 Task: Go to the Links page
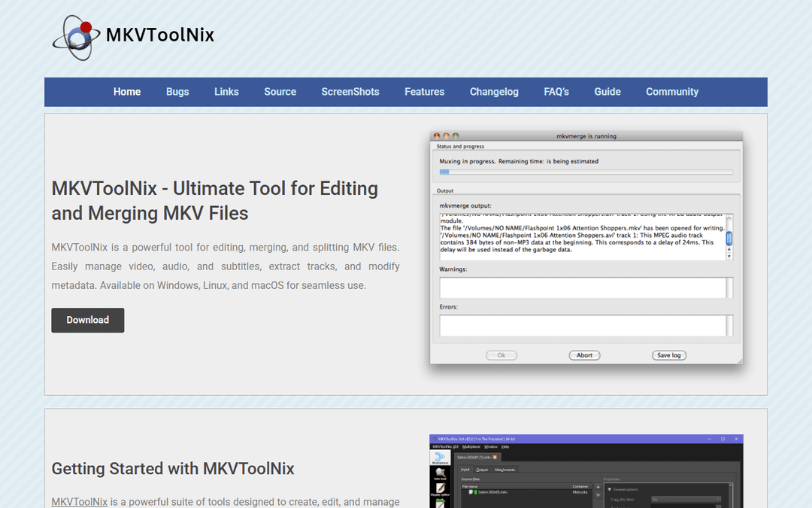coord(226,92)
